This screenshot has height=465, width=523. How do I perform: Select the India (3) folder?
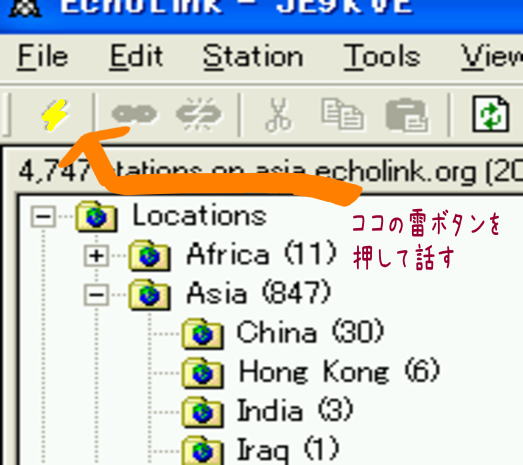(267, 411)
